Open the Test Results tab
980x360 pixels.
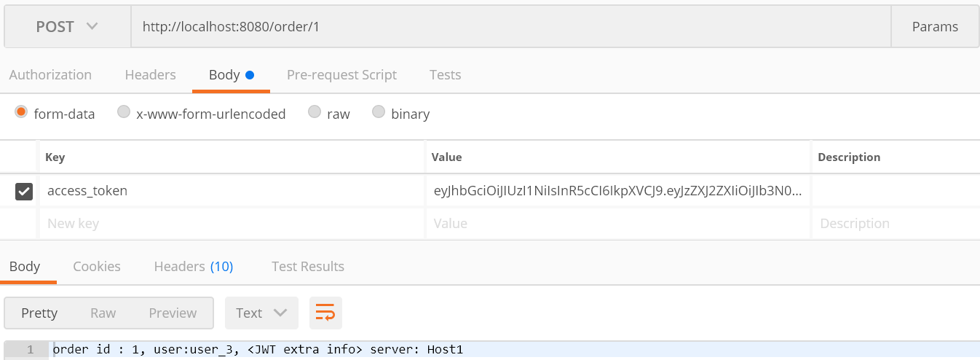[x=308, y=267]
